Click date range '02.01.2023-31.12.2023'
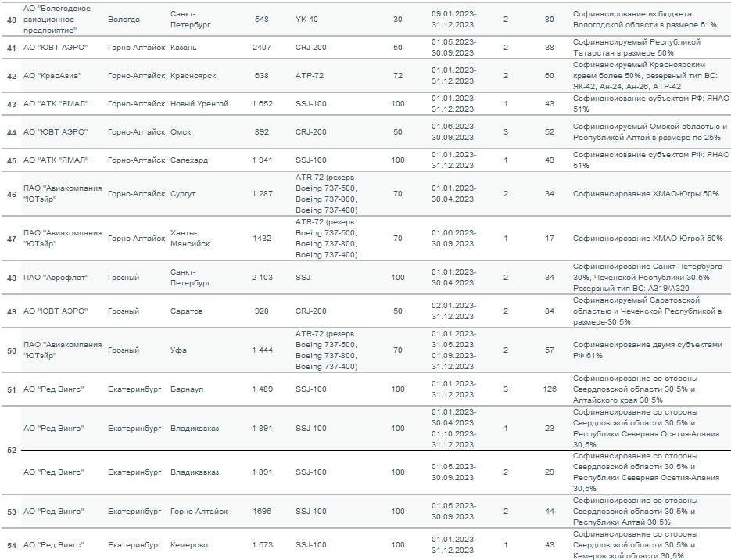This screenshot has height=560, width=731. [x=453, y=311]
